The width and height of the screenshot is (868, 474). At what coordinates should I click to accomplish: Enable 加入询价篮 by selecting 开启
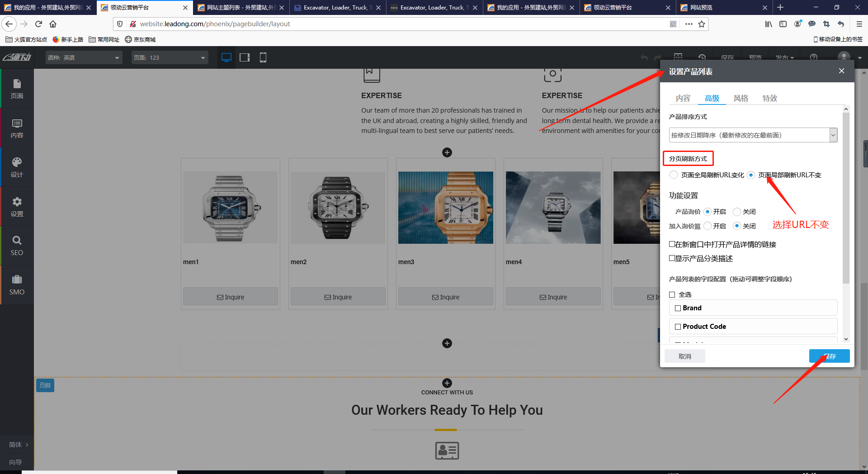[x=708, y=226]
